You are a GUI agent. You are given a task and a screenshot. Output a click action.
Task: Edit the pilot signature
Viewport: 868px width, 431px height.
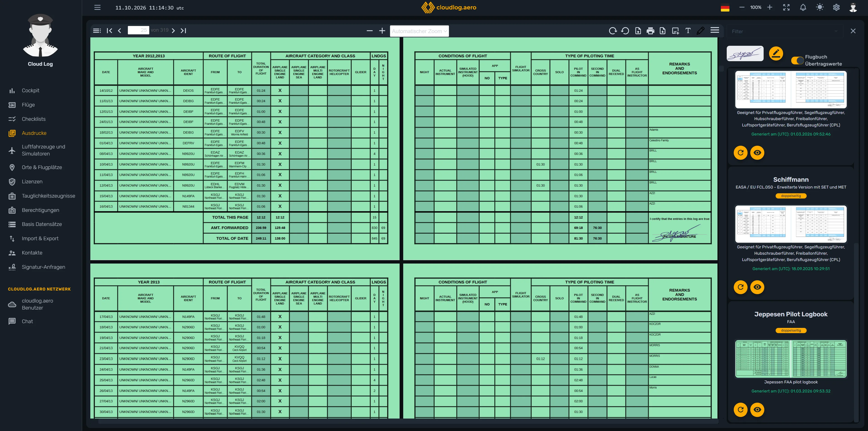point(776,53)
